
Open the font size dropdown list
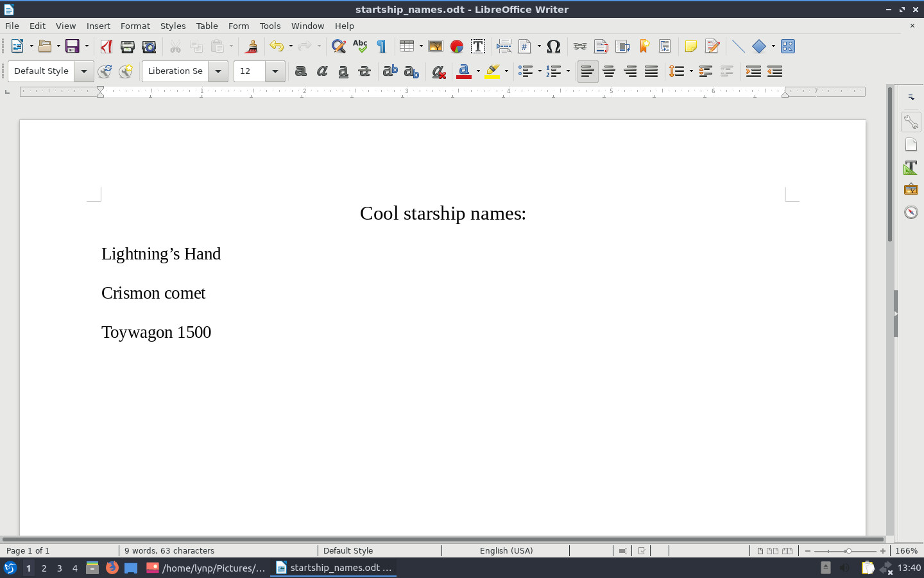(x=275, y=71)
